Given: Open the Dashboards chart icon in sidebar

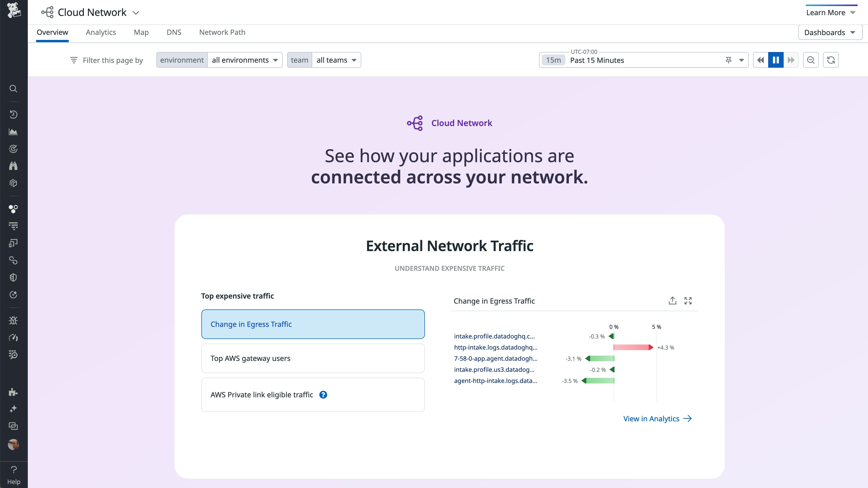Looking at the screenshot, I should tap(13, 132).
